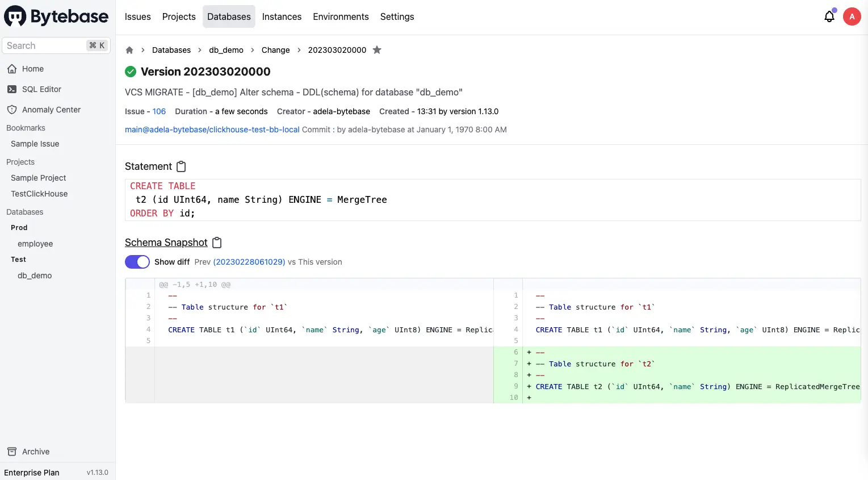The width and height of the screenshot is (868, 480).
Task: Expand the Prod database group
Action: [x=19, y=227]
